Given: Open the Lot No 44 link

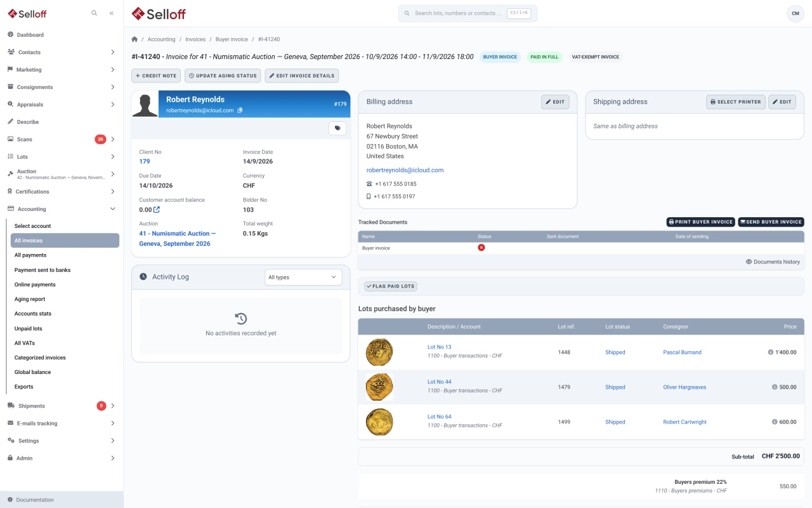Looking at the screenshot, I should pos(440,382).
